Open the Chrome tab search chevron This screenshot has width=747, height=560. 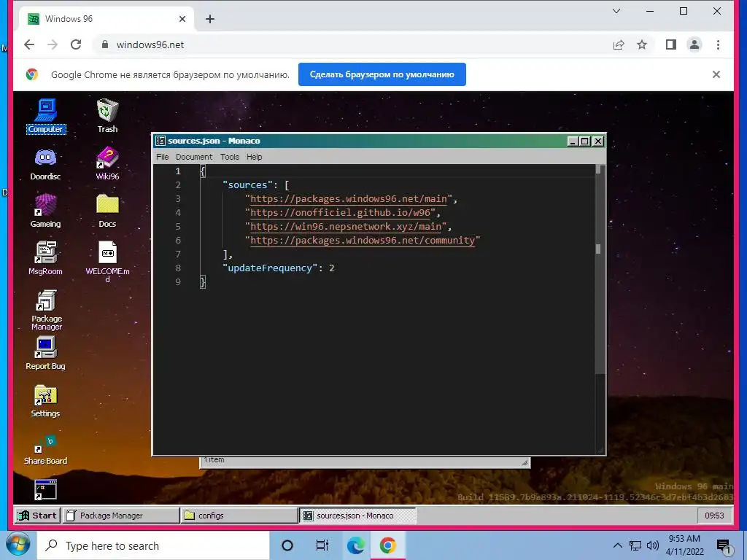(x=616, y=11)
